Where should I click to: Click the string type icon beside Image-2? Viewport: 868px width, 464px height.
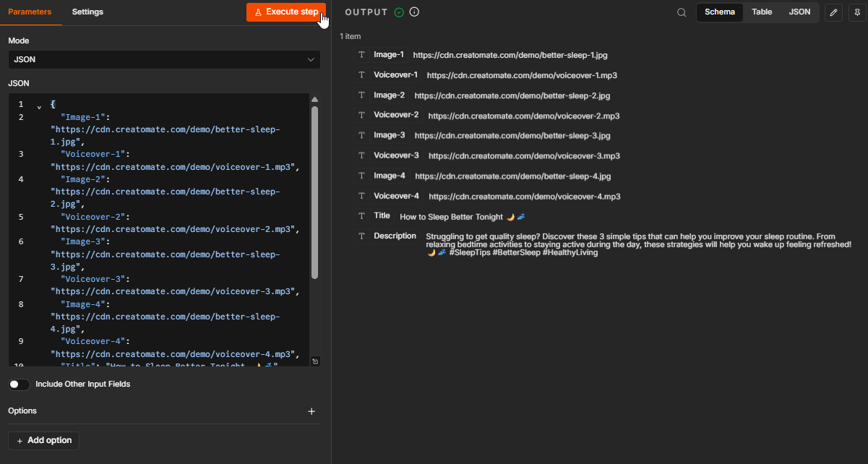(361, 95)
